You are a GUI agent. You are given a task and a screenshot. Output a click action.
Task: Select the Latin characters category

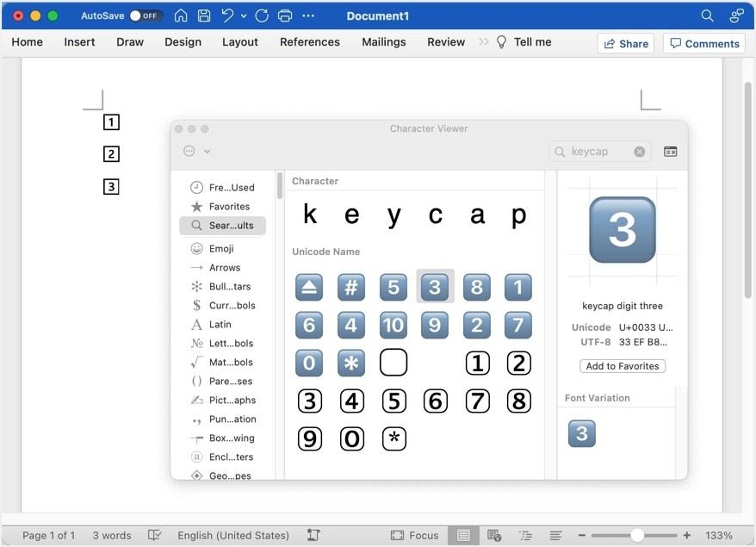220,324
